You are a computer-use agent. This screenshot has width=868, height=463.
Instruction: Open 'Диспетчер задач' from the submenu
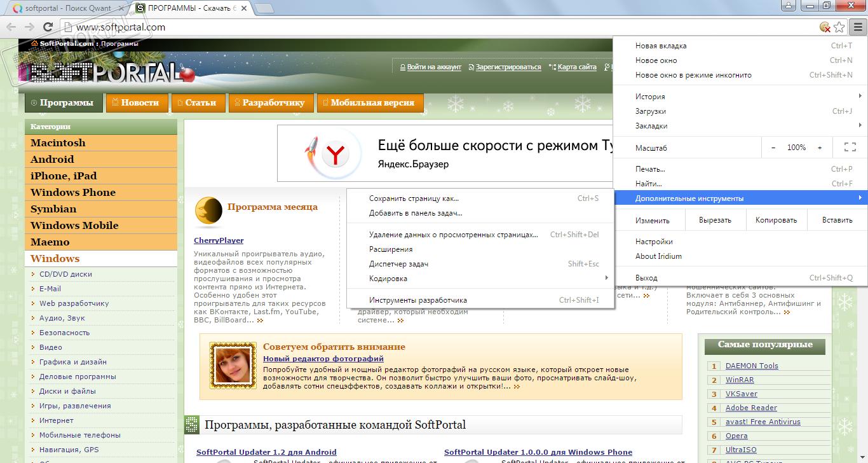480,264
